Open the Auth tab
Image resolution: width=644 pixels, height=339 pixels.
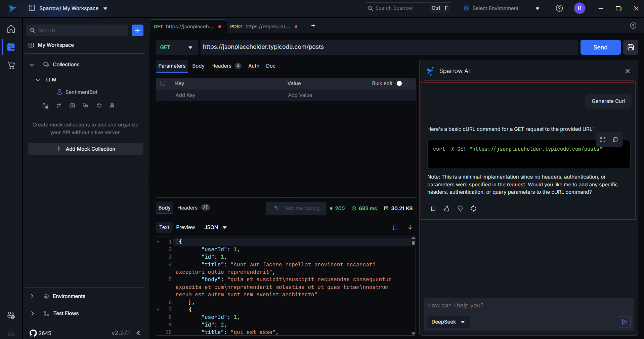(x=254, y=66)
